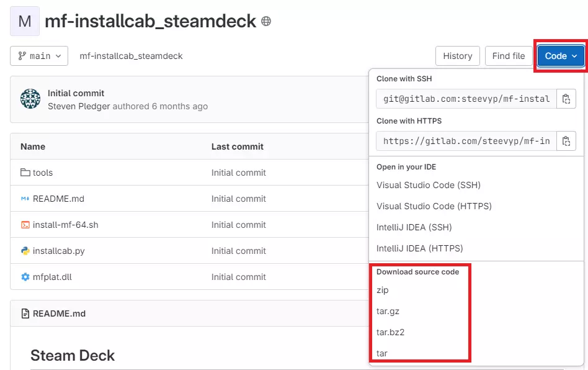Download source code as tar.bz2
Image resolution: width=588 pixels, height=370 pixels.
pyautogui.click(x=390, y=332)
